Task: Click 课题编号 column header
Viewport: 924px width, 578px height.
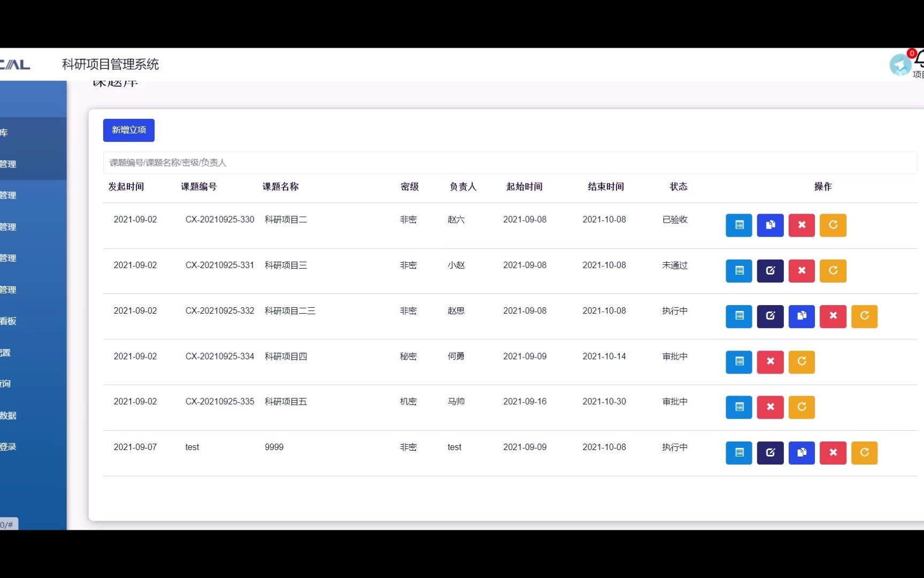Action: pyautogui.click(x=199, y=187)
